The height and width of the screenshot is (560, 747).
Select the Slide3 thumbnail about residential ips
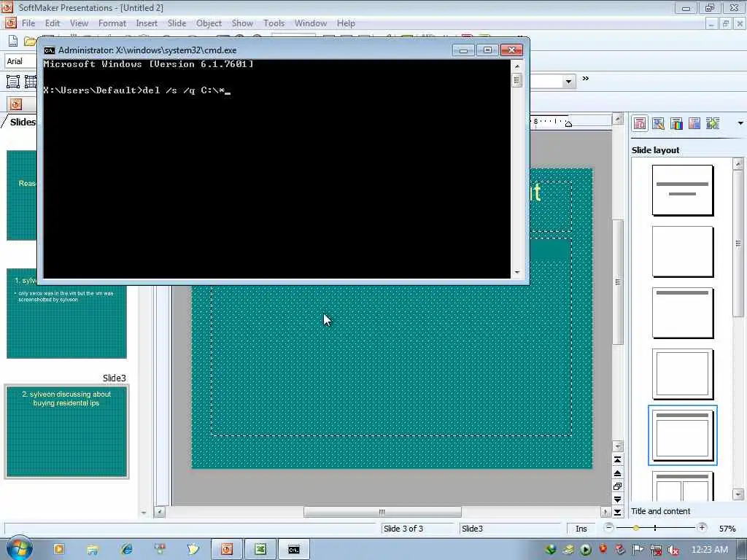(x=66, y=432)
